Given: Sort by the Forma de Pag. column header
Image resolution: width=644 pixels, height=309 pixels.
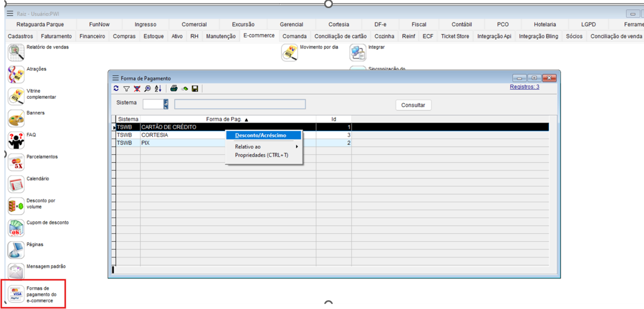Looking at the screenshot, I should pyautogui.click(x=227, y=119).
